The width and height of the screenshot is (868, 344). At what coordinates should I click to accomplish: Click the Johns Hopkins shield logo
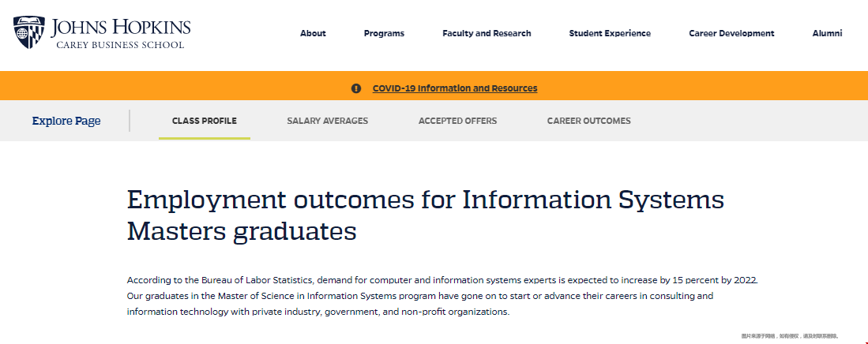pyautogui.click(x=29, y=32)
